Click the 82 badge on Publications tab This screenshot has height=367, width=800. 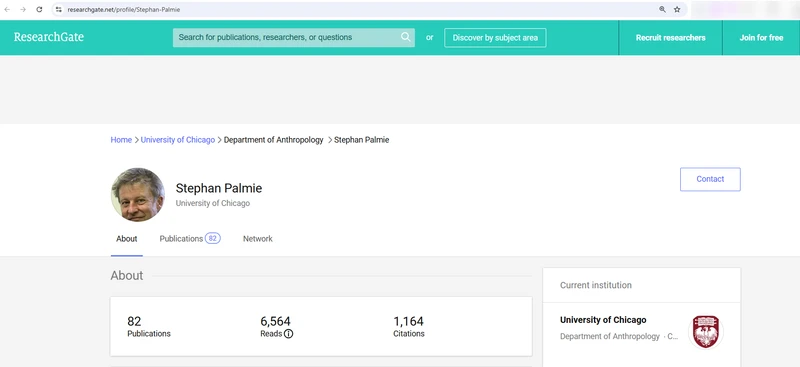[213, 238]
